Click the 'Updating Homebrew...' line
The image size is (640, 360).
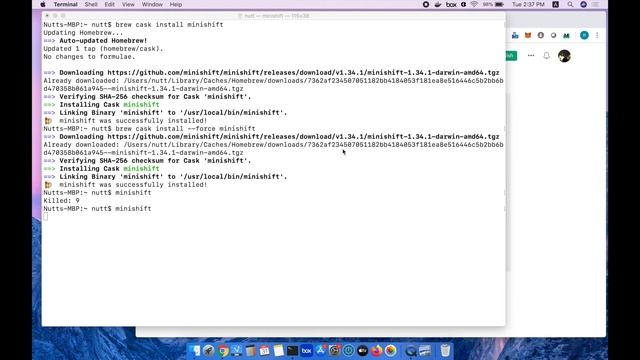coord(83,33)
